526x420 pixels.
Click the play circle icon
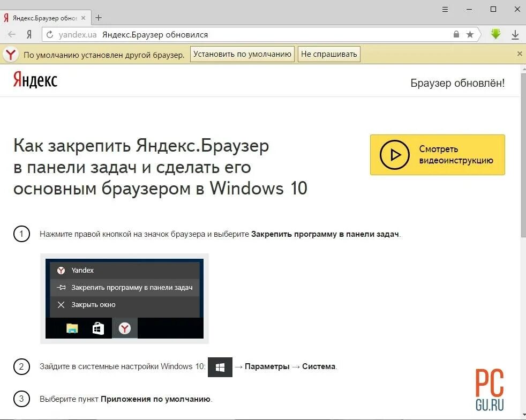tap(394, 155)
